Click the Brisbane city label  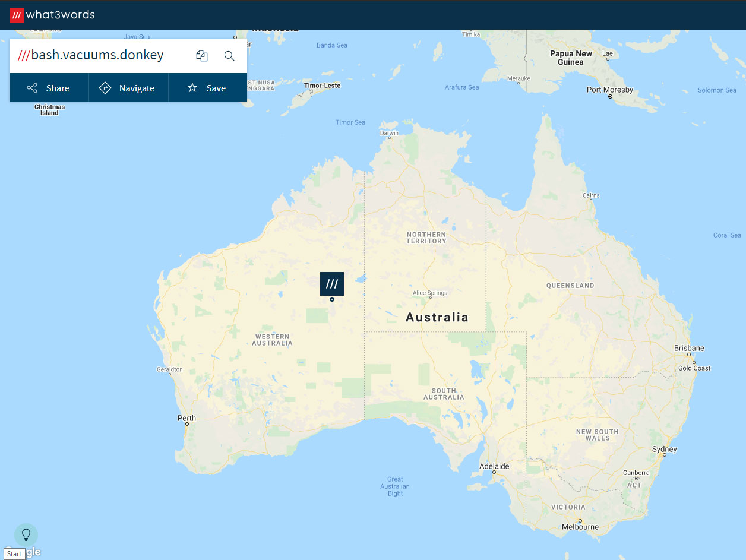689,348
